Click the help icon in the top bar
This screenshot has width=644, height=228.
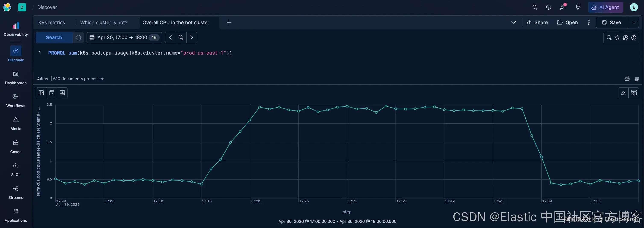click(548, 7)
